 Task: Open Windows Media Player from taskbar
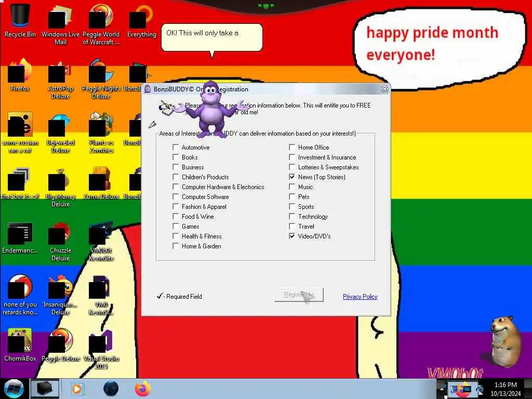(x=77, y=389)
